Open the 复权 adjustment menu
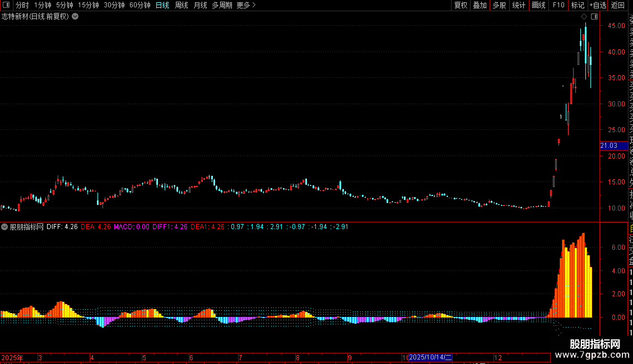Image resolution: width=633 pixels, height=364 pixels. 460,5
